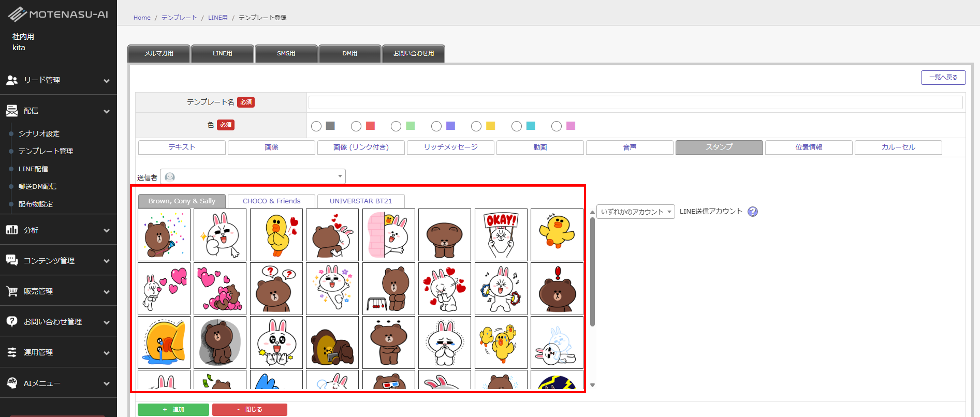980x417 pixels.
Task: Click the テンプレート名 input field
Action: (x=635, y=102)
